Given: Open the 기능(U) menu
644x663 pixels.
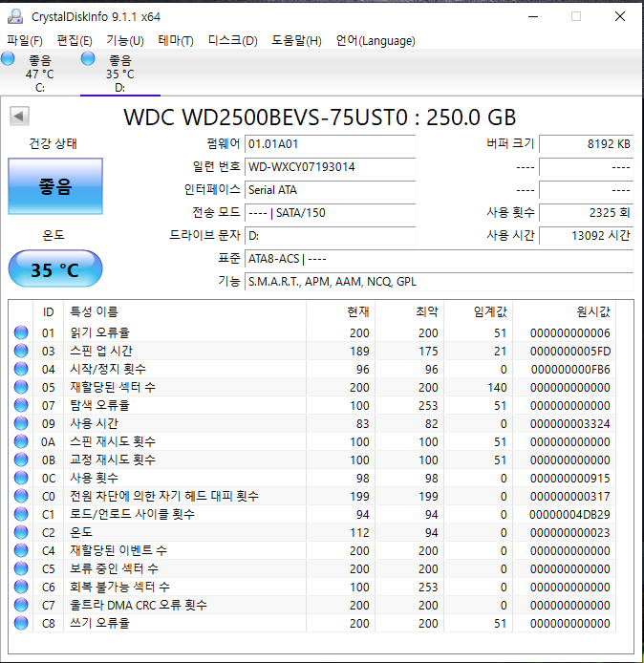Looking at the screenshot, I should (x=125, y=40).
